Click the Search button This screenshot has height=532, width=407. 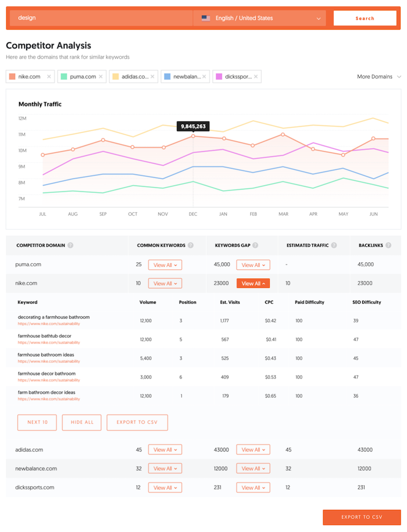pyautogui.click(x=365, y=19)
